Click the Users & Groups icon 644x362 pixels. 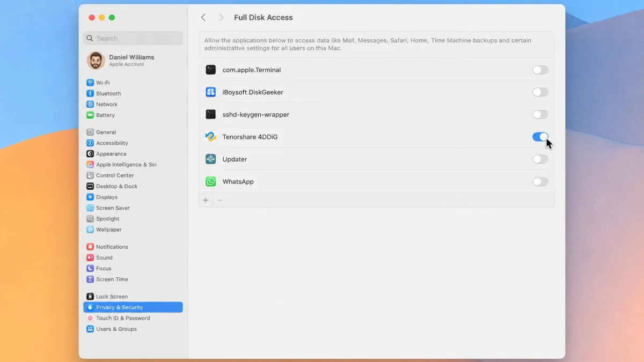(x=90, y=329)
